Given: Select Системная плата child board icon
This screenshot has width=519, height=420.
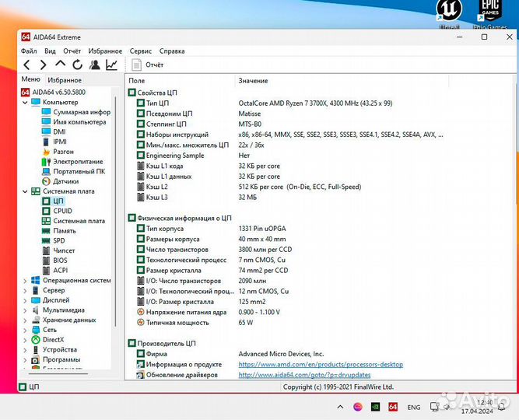Looking at the screenshot, I should [46, 221].
